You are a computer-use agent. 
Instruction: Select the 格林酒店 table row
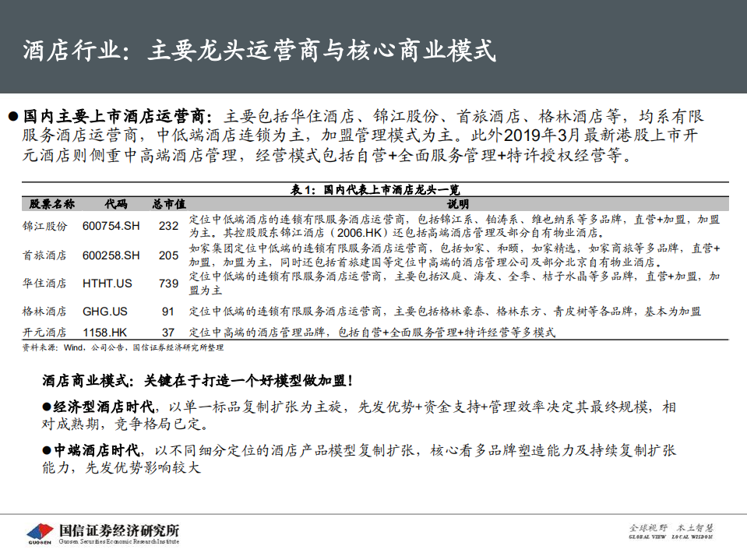point(45,311)
